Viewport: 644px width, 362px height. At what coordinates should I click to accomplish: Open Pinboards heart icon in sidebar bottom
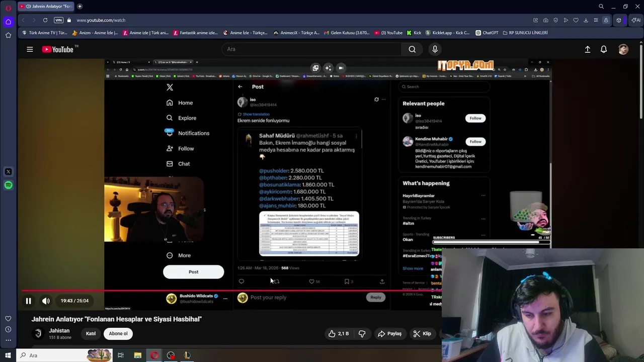pyautogui.click(x=8, y=319)
